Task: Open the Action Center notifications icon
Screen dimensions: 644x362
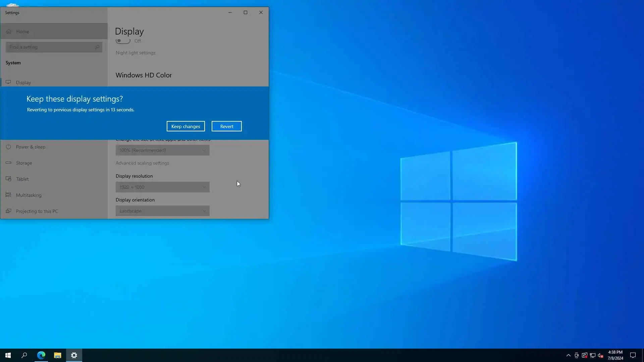Action: 633,355
